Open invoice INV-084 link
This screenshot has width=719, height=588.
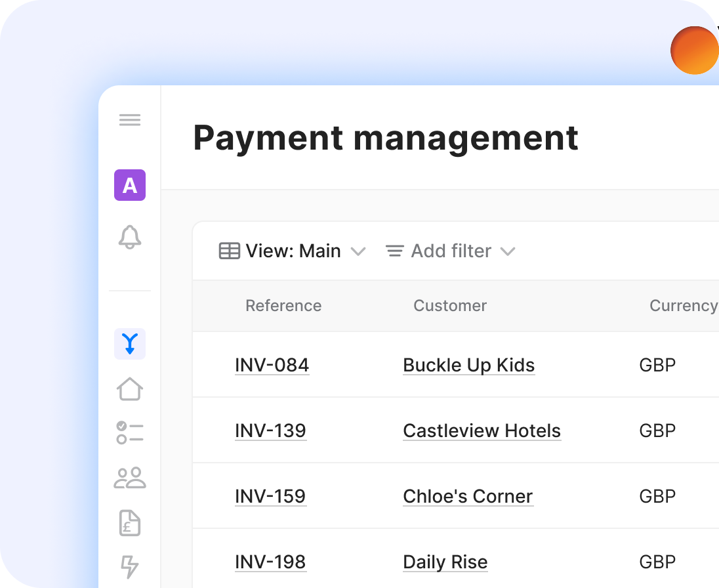[272, 365]
